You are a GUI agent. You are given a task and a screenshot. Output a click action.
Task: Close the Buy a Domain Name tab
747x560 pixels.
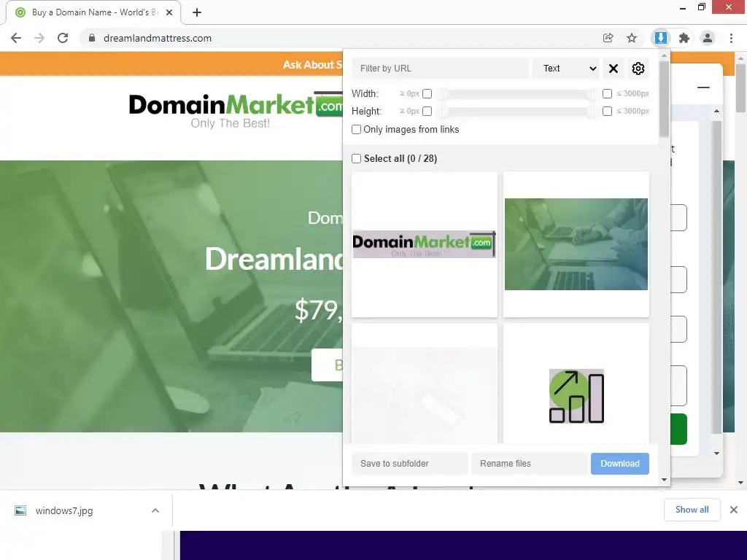point(169,12)
